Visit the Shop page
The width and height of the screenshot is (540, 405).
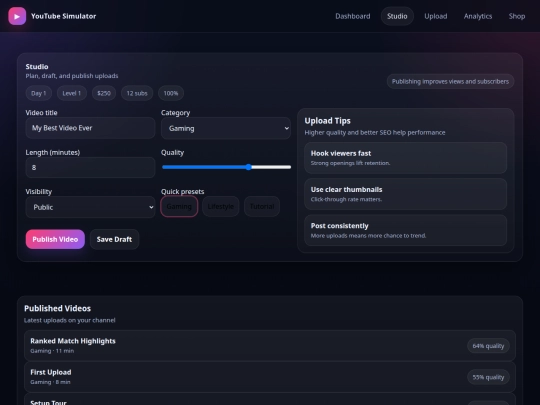517,16
